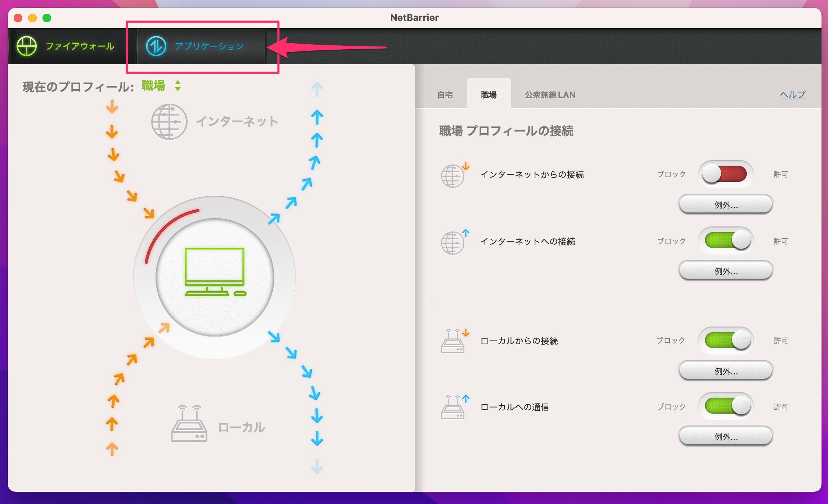Click the 職場 プロフィールの接続 heading
Screen dimensions: 828x504
pos(506,131)
